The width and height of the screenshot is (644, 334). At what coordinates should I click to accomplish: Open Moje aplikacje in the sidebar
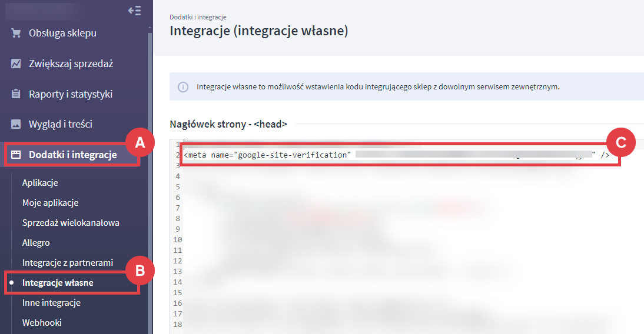click(x=50, y=203)
